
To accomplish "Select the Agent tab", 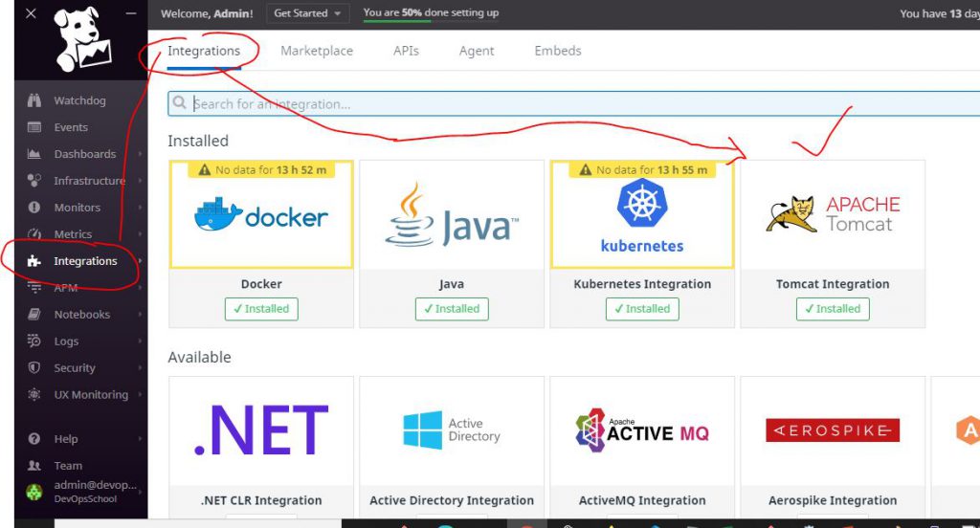I will coord(476,51).
